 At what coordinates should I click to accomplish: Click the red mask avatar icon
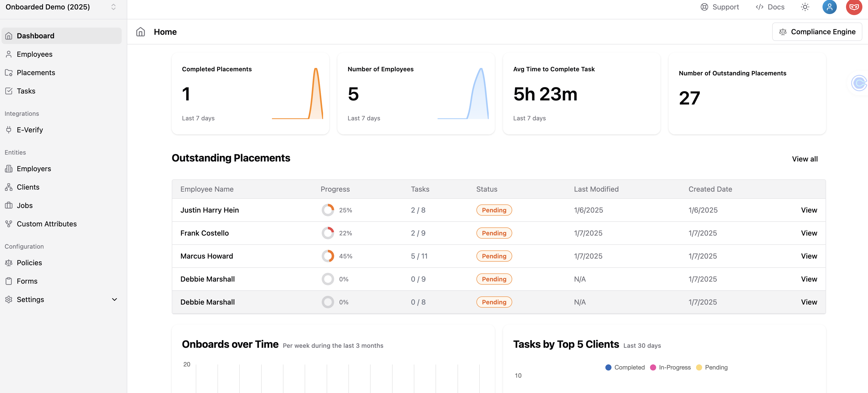(854, 7)
